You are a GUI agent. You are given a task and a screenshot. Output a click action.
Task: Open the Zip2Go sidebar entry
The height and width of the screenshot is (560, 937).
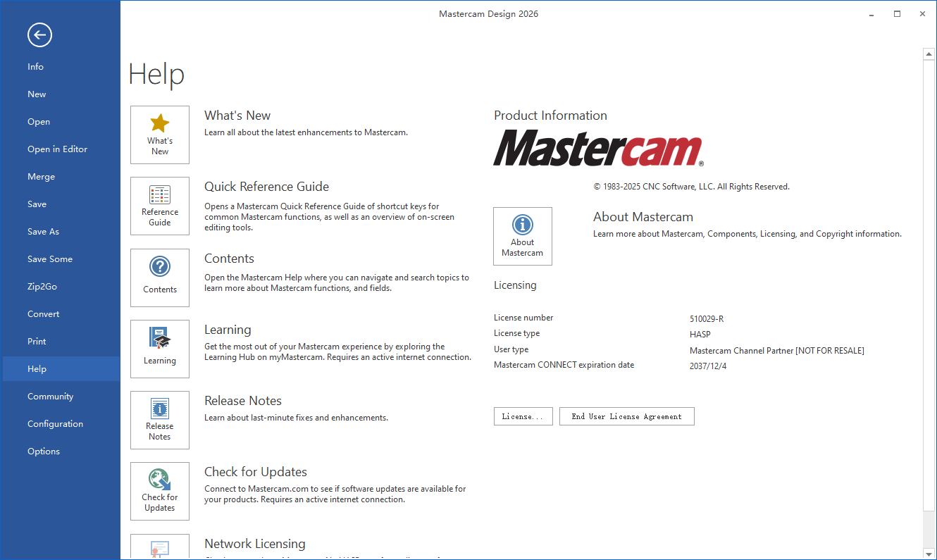tap(41, 286)
